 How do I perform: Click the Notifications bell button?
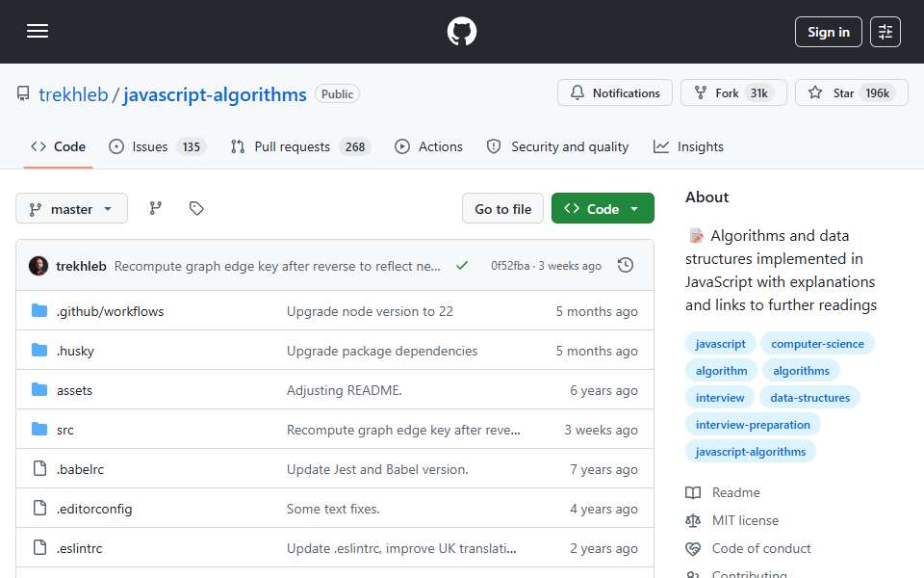point(615,93)
